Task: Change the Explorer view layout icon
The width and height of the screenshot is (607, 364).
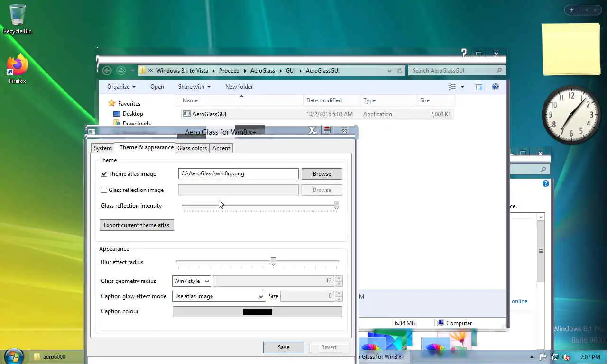Action: [452, 87]
